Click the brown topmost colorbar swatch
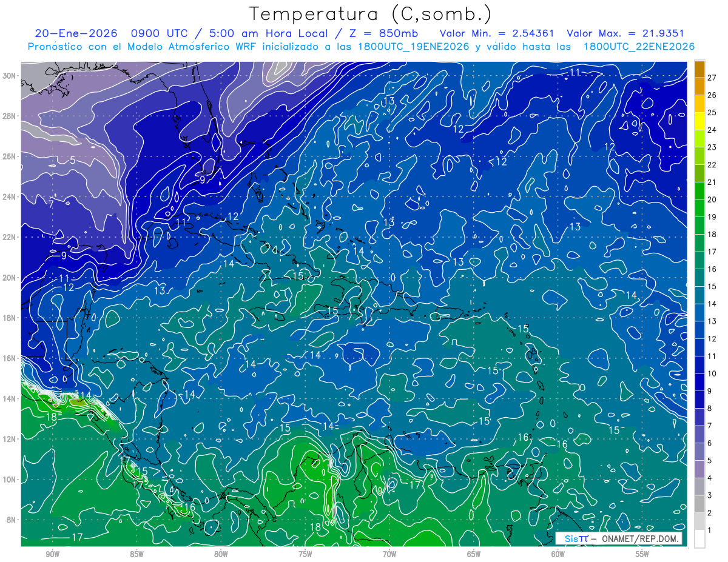The image size is (728, 562). point(699,69)
